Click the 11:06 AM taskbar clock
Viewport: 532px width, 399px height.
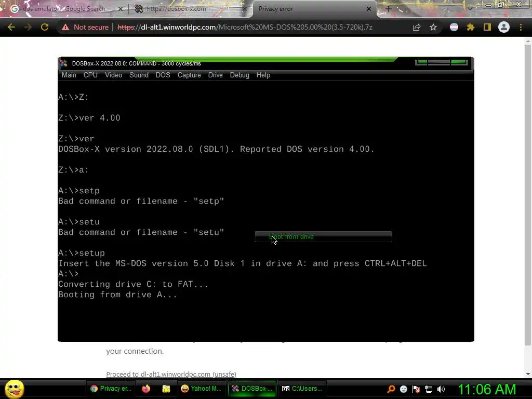[487, 389]
